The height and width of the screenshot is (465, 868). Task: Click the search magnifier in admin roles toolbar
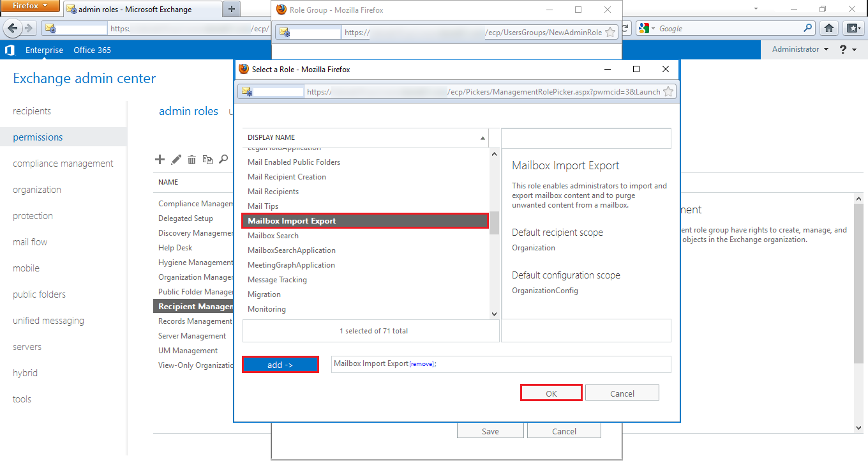223,160
